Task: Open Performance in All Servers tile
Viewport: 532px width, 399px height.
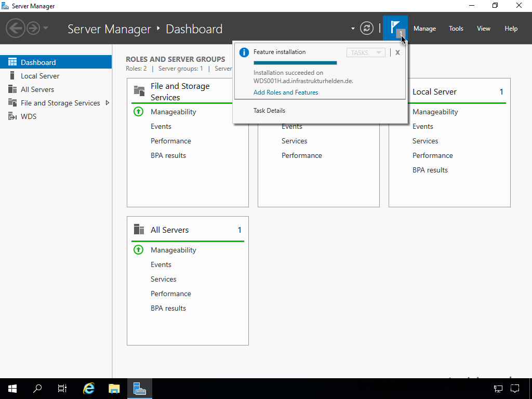Action: point(170,294)
